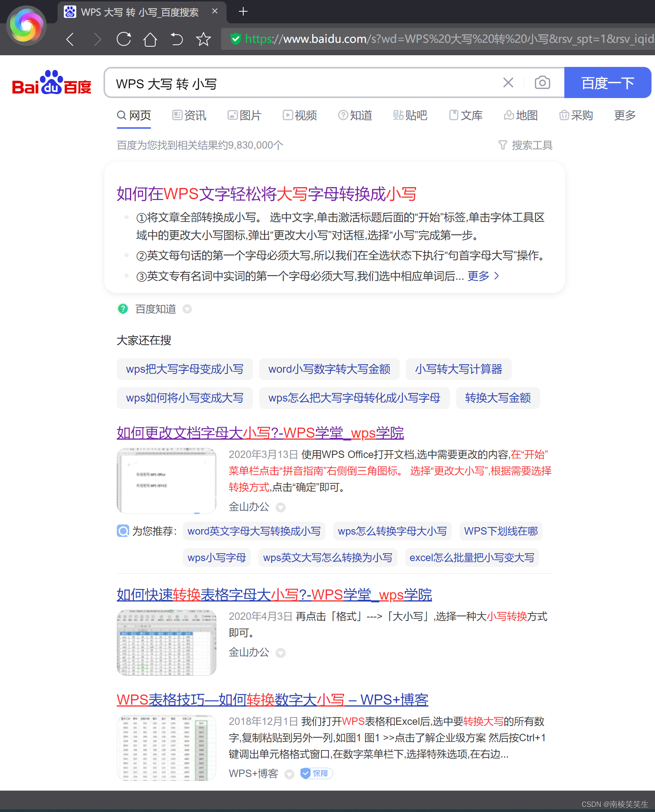The height and width of the screenshot is (812, 655).
Task: Expand arrow beside second 金山办公 source
Action: 281,653
